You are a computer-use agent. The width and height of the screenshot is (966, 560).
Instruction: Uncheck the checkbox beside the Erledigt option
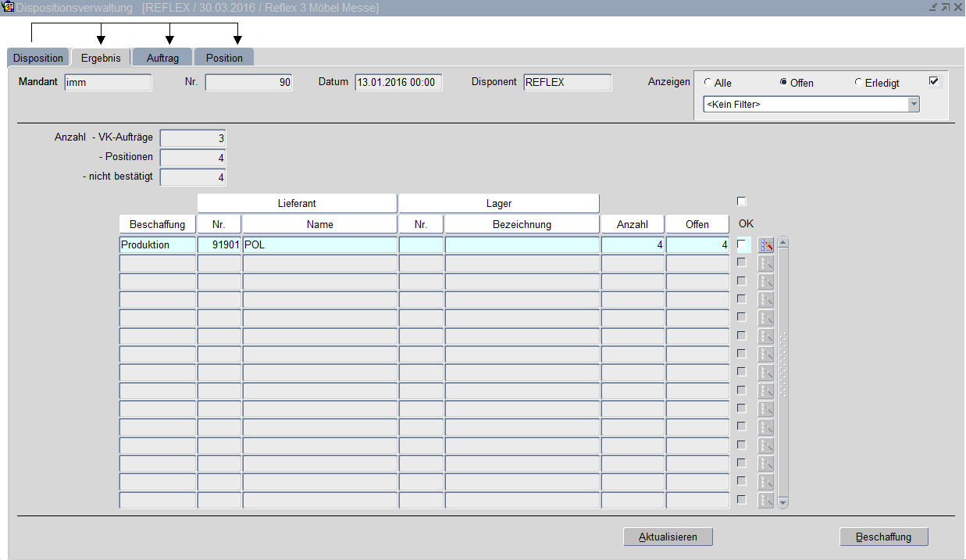tap(934, 81)
